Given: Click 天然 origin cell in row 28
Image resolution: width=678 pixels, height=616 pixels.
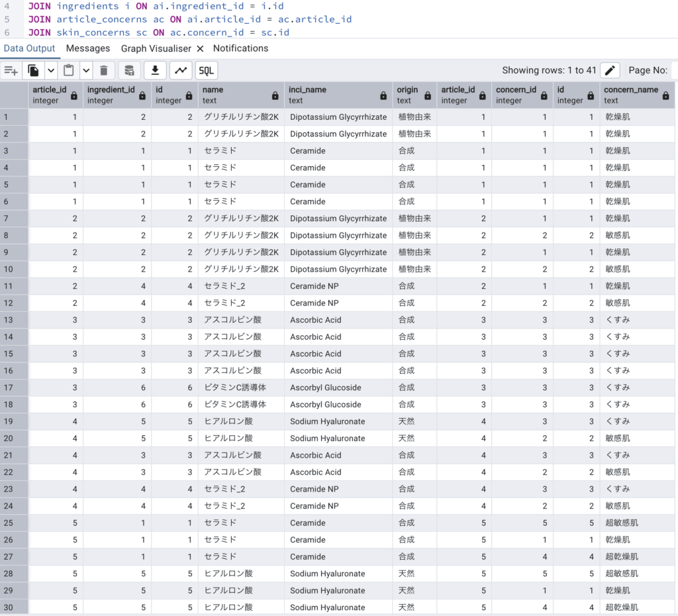Looking at the screenshot, I should 414,574.
